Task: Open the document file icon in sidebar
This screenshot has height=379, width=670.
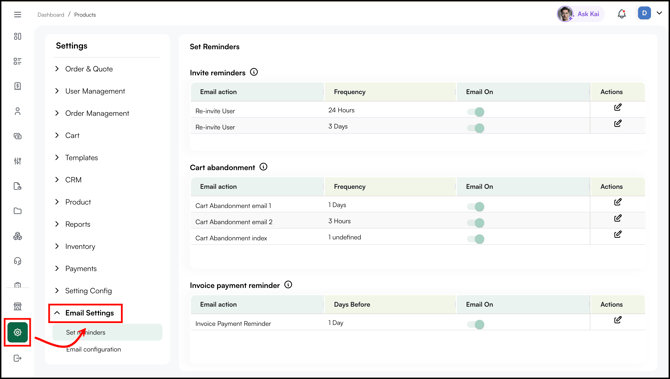Action: 18,186
